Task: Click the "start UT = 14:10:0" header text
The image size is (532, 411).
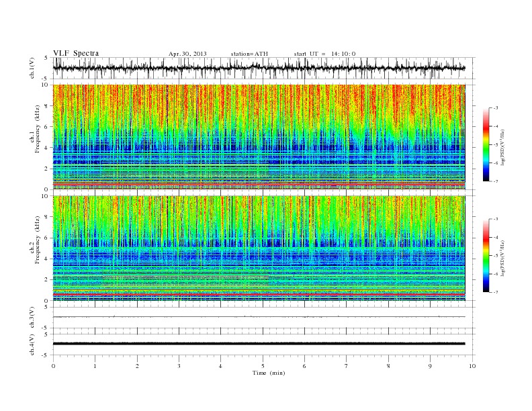Action: pyautogui.click(x=324, y=54)
